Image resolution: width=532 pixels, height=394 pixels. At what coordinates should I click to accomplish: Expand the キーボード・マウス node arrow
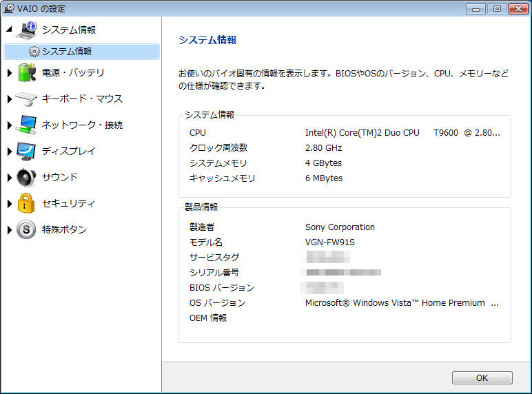(10, 98)
